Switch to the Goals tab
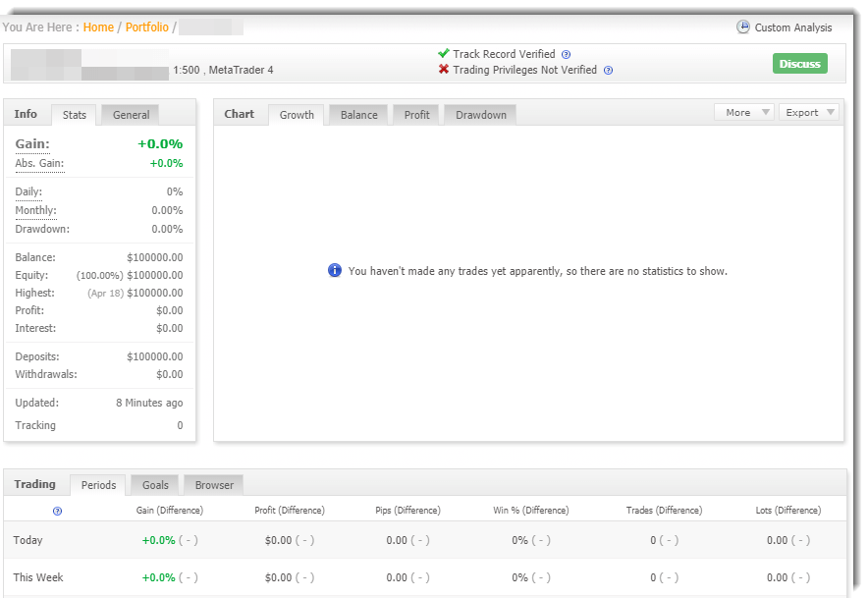The image size is (868, 598). [155, 485]
